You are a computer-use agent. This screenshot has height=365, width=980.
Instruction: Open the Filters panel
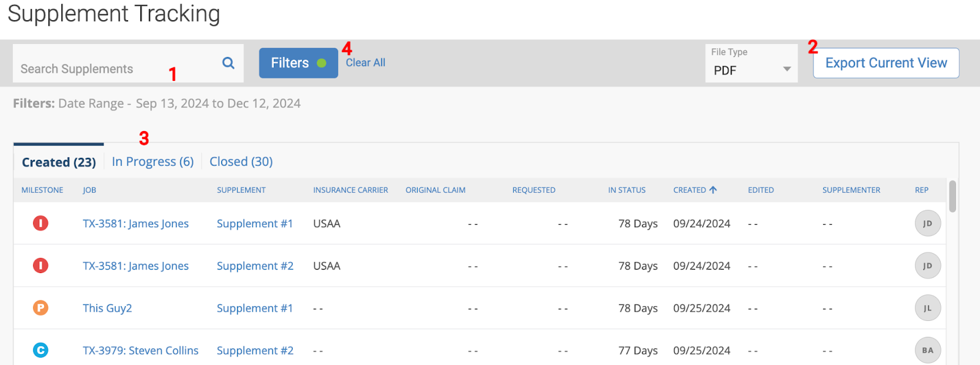coord(298,63)
